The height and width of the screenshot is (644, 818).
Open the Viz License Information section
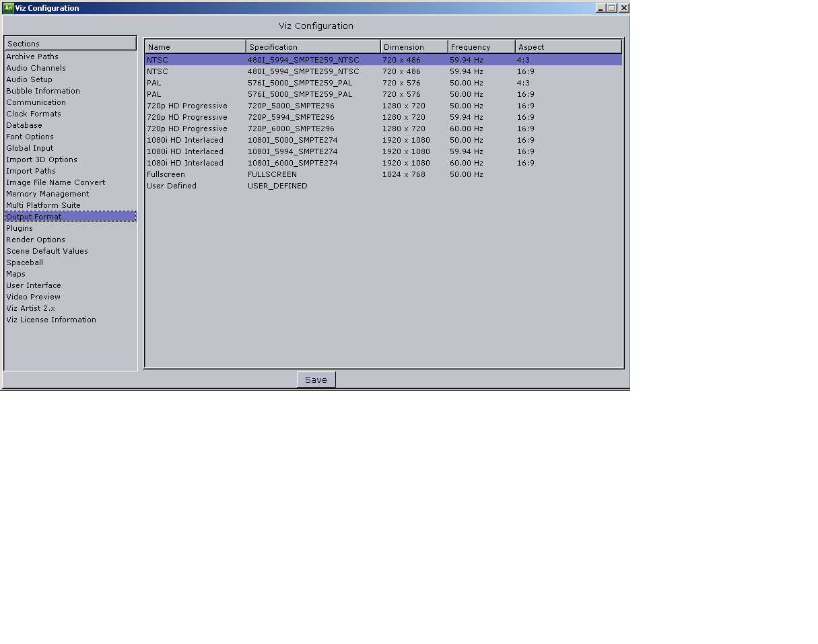pos(50,320)
